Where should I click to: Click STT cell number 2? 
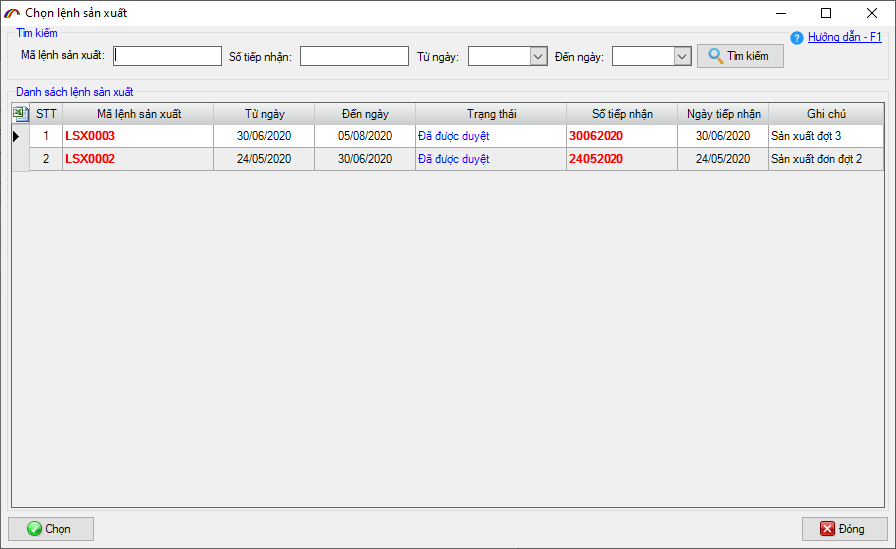46,159
